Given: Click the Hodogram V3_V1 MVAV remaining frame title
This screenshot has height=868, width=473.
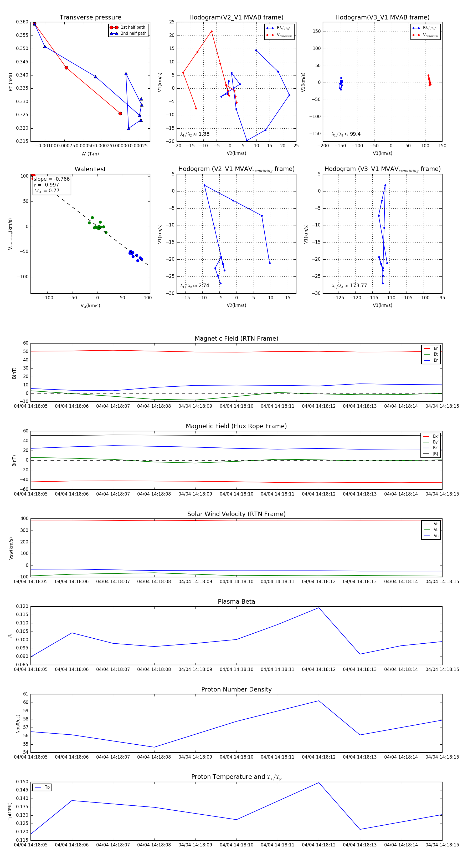Looking at the screenshot, I should coord(382,169).
